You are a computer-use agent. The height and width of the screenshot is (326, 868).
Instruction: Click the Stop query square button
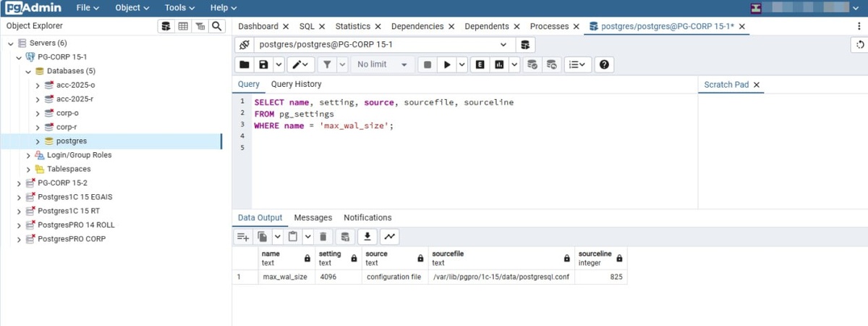(x=427, y=64)
